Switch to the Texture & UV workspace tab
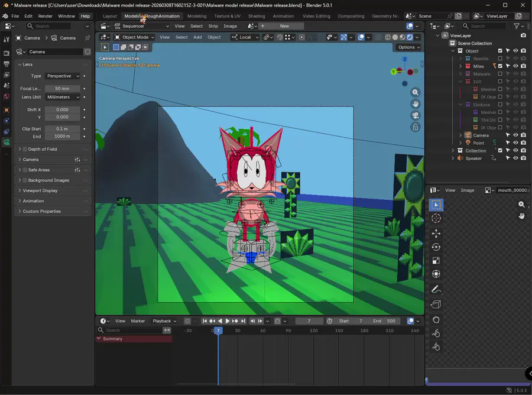Viewport: 532px width, 395px height. pos(228,16)
